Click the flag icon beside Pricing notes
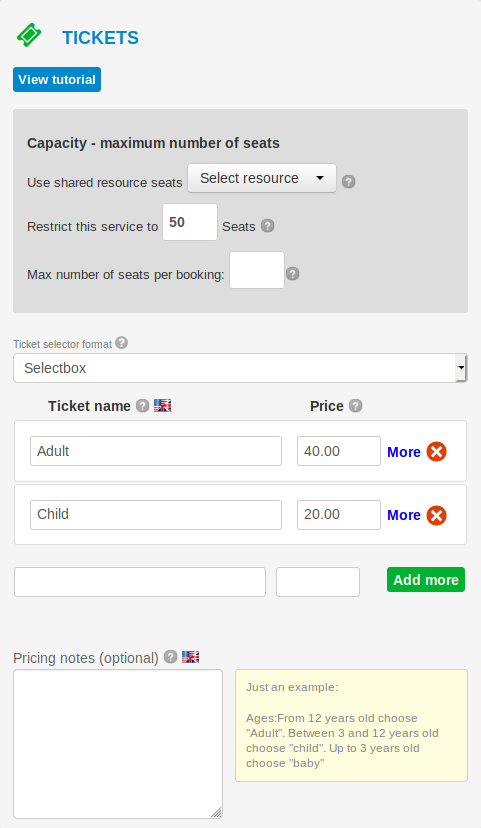This screenshot has height=828, width=481. pos(191,656)
